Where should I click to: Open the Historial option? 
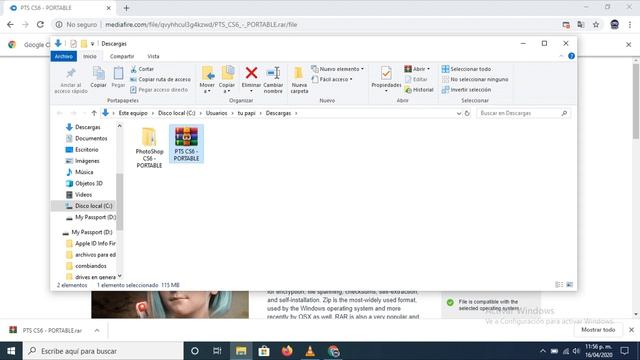point(419,89)
